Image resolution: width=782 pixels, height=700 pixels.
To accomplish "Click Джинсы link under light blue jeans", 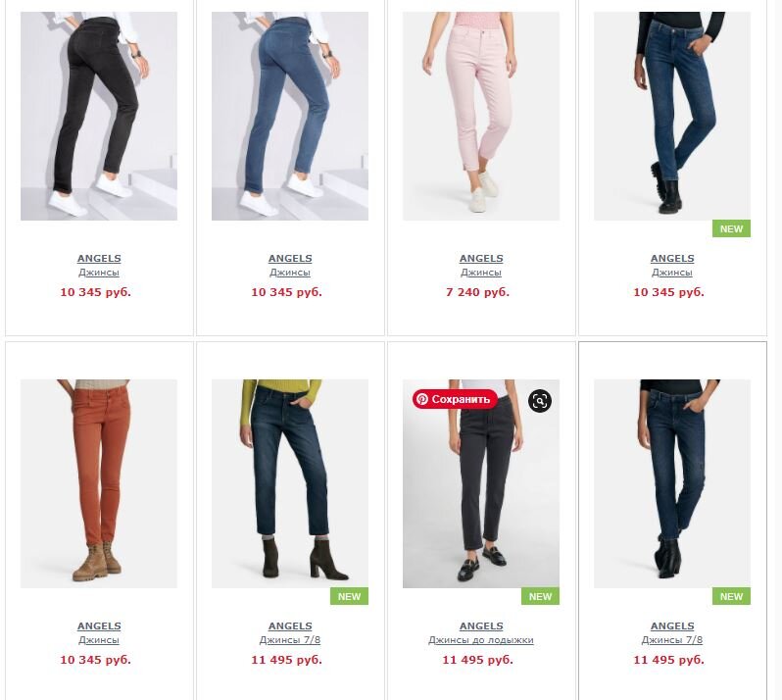I will pos(290,273).
